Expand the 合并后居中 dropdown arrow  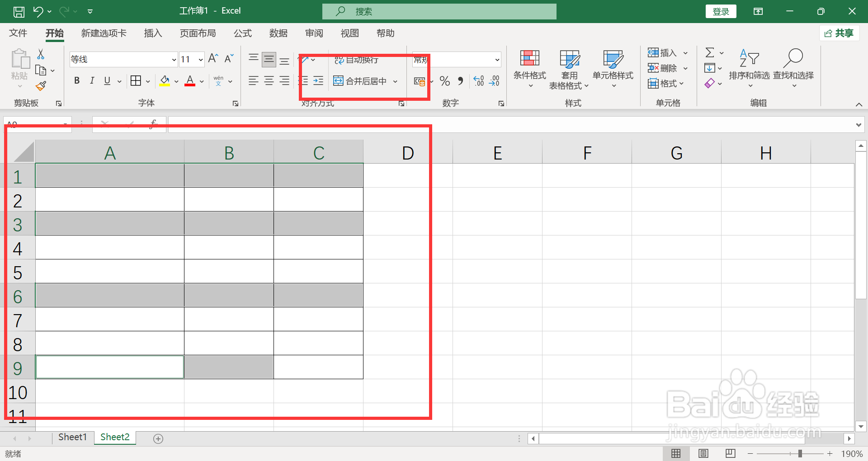(395, 81)
